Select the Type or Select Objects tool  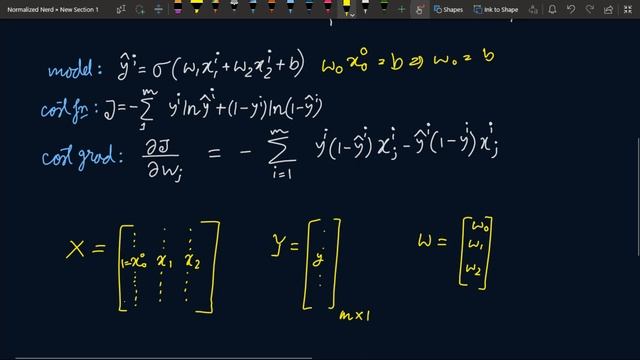(x=121, y=9)
